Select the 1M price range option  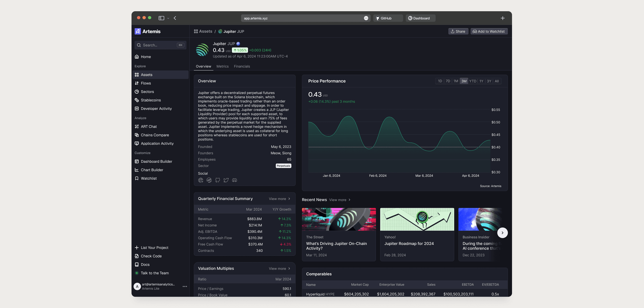455,81
